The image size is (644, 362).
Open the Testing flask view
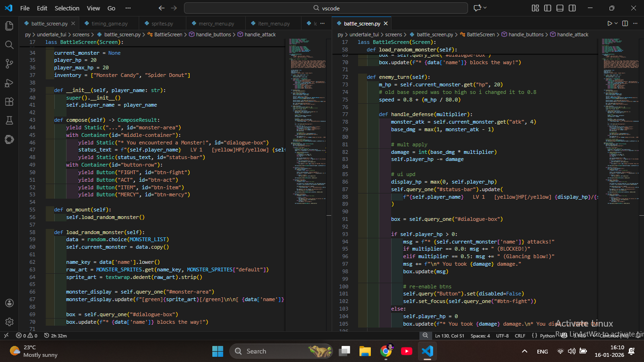pyautogui.click(x=9, y=120)
